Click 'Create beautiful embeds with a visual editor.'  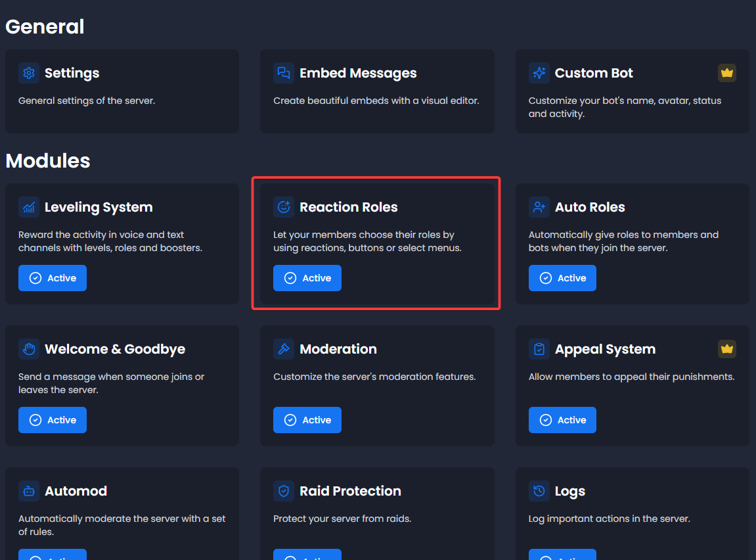(x=376, y=101)
